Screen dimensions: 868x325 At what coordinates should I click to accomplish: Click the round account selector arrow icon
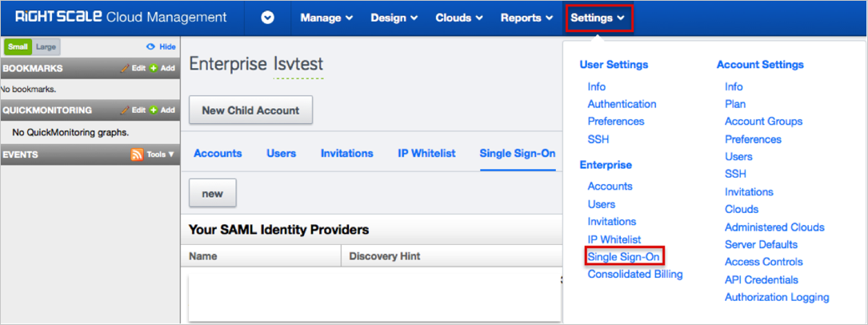[x=268, y=18]
